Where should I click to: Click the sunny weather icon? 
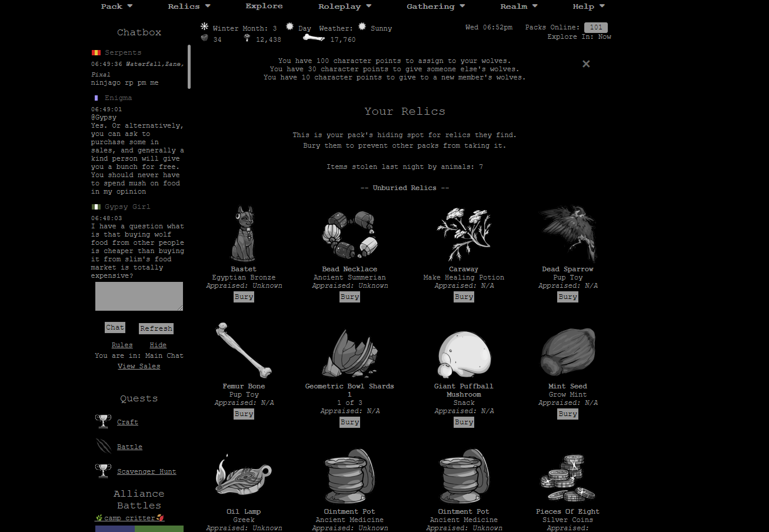362,26
